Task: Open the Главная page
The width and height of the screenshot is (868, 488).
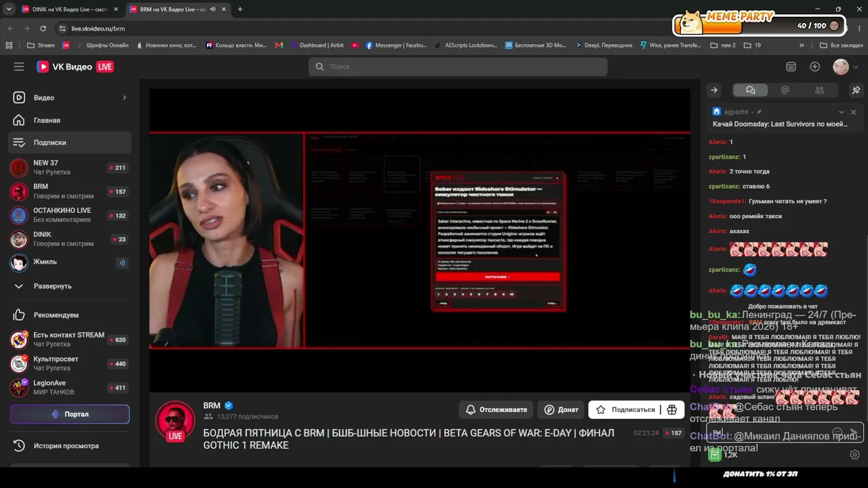Action: pos(69,120)
